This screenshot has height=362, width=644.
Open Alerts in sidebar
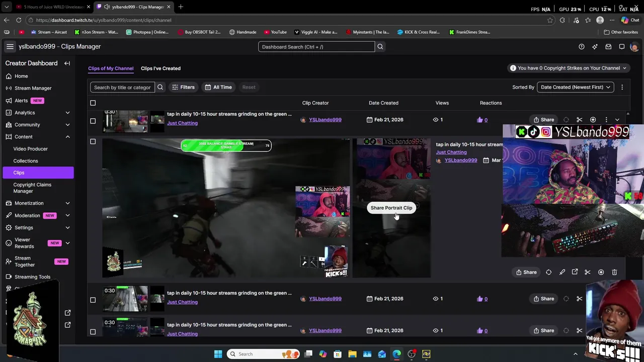(x=21, y=101)
